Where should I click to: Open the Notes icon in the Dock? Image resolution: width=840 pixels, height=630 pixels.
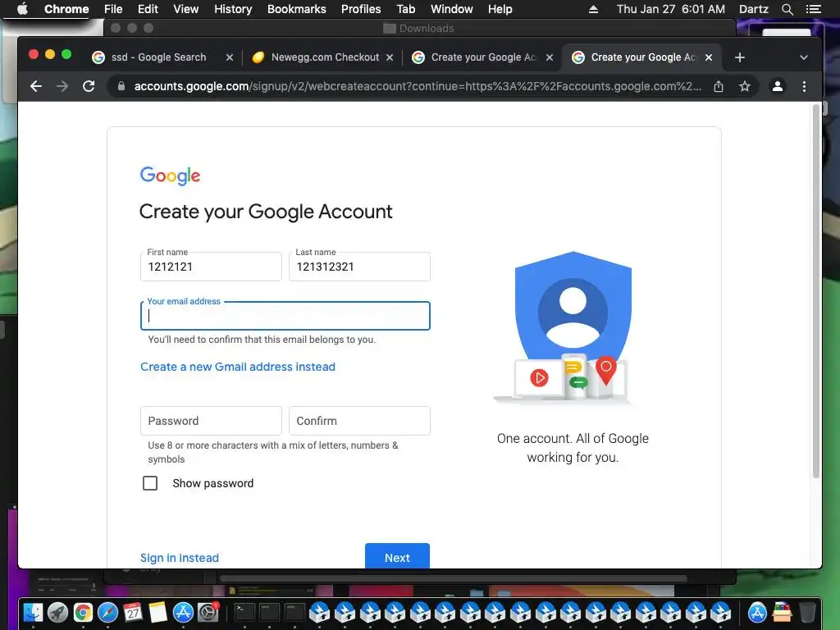(158, 612)
